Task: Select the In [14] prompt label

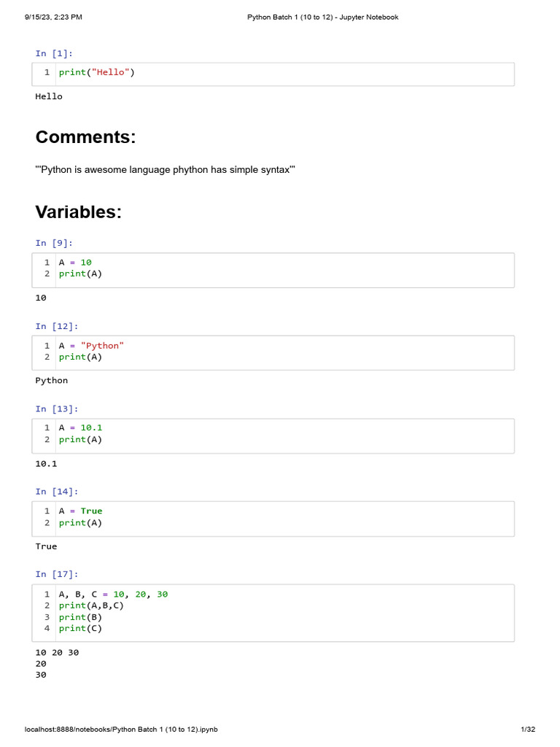Action: [57, 492]
